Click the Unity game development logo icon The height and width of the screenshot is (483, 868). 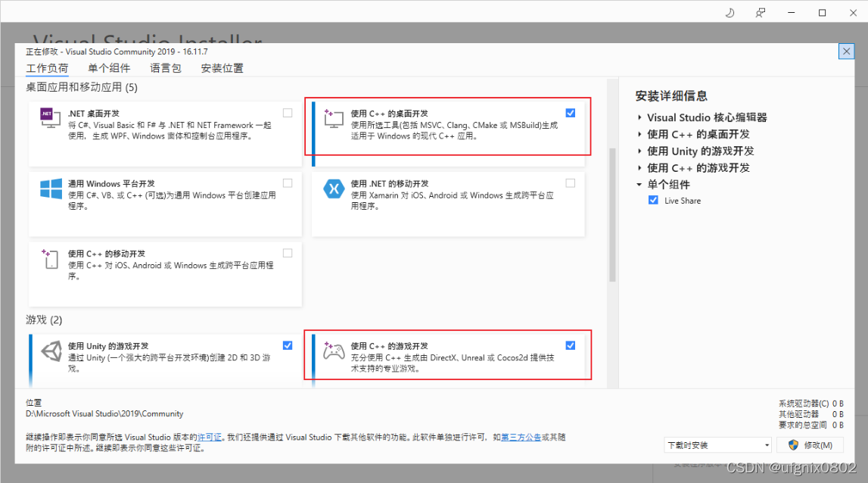tap(51, 351)
